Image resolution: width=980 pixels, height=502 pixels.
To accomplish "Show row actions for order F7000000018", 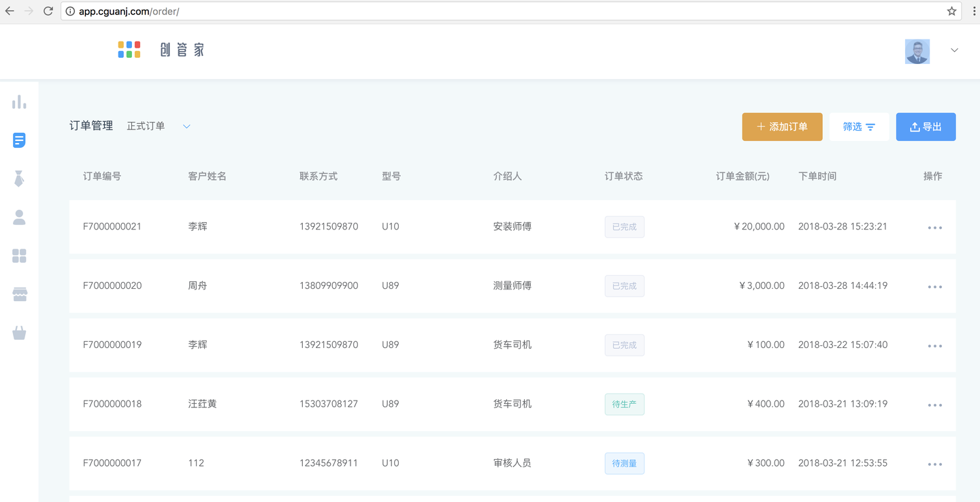I will [x=934, y=405].
